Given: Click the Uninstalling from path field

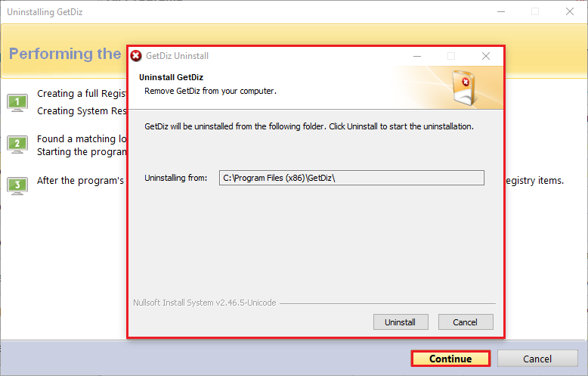Looking at the screenshot, I should [351, 178].
